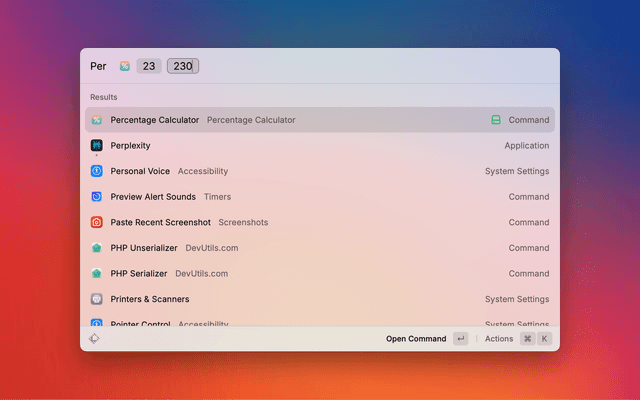
Task: Focus the second argument field showing 230
Action: tap(183, 66)
